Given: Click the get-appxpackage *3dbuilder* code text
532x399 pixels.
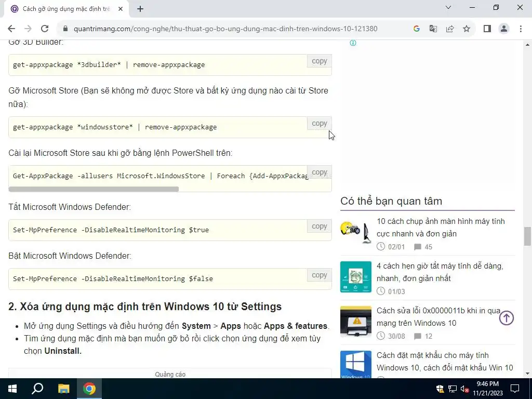Looking at the screenshot, I should click(x=109, y=65).
